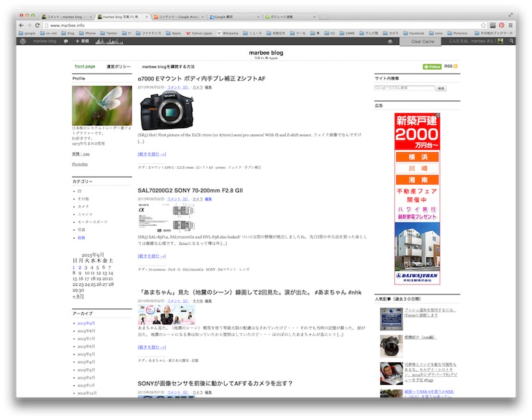Image resolution: width=532 pixels, height=420 pixels.
Task: Open the Pinterest bookmark
Action: (x=458, y=32)
